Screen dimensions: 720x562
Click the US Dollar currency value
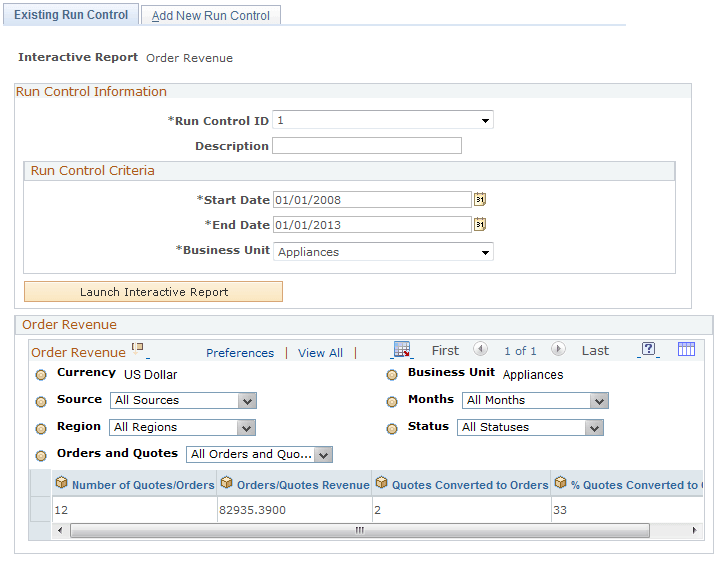(x=151, y=375)
